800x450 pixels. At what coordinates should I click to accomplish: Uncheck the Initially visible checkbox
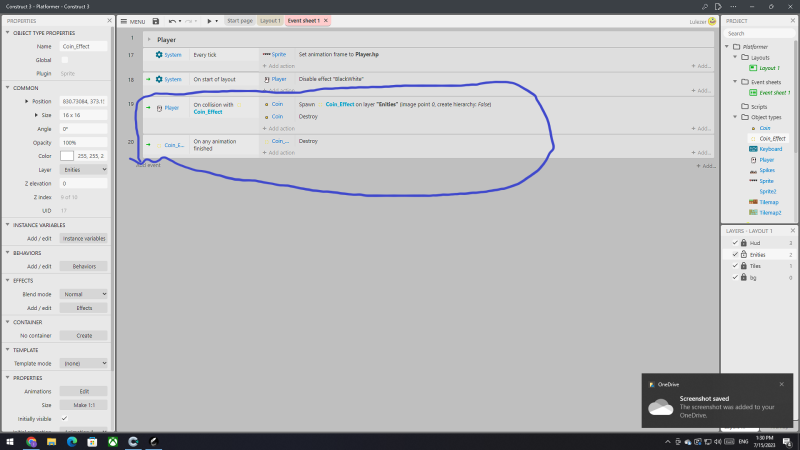[x=65, y=418]
